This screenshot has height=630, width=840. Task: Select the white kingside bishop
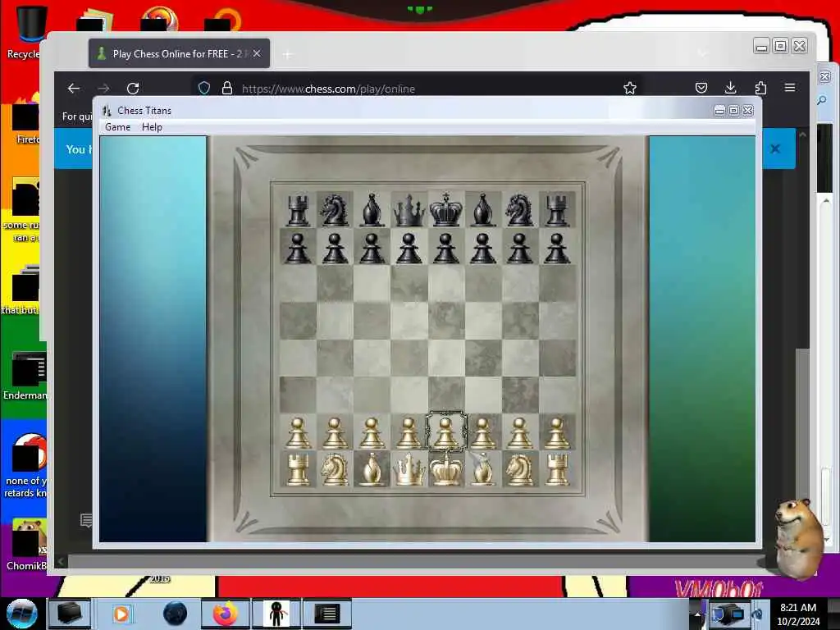(x=482, y=470)
